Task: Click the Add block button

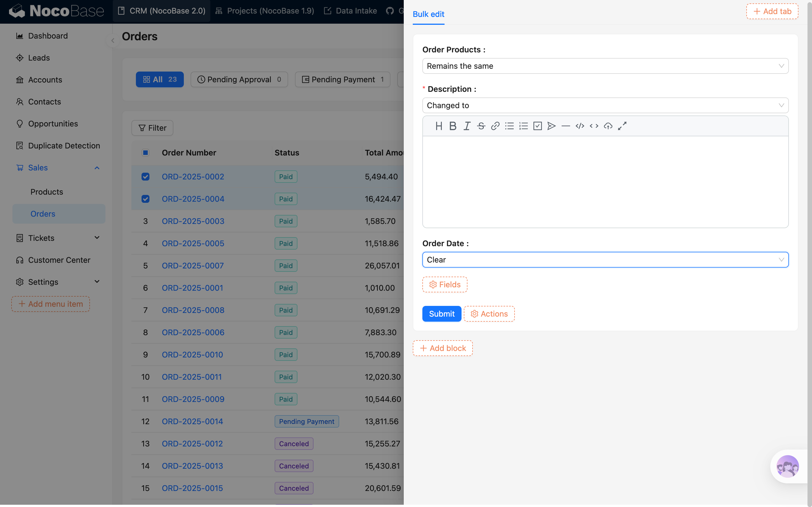Action: pyautogui.click(x=443, y=348)
